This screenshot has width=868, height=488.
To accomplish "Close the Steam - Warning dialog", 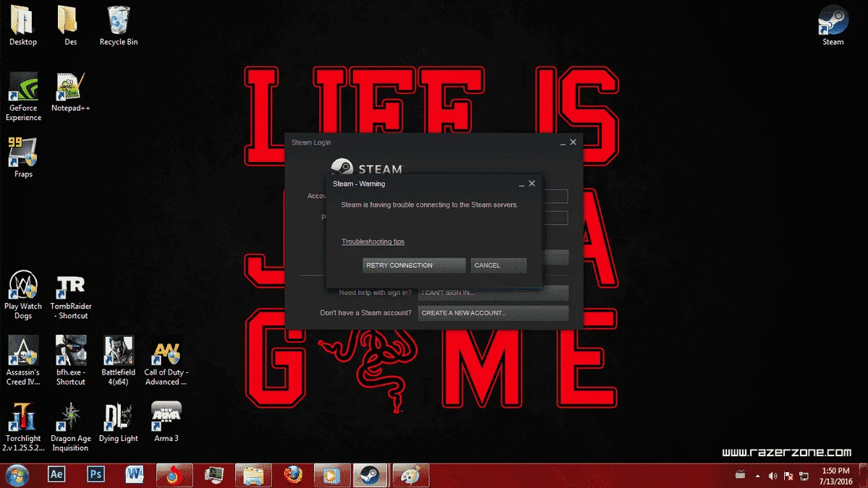I will pyautogui.click(x=532, y=184).
